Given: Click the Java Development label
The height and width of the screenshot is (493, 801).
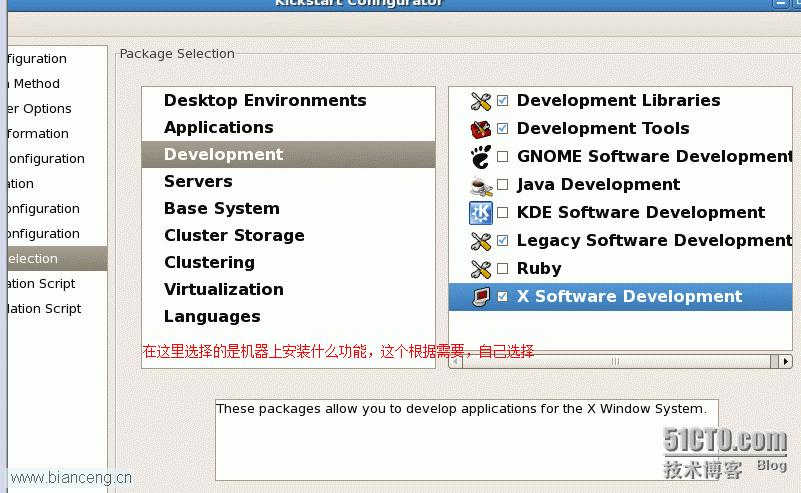Looking at the screenshot, I should pos(599,184).
